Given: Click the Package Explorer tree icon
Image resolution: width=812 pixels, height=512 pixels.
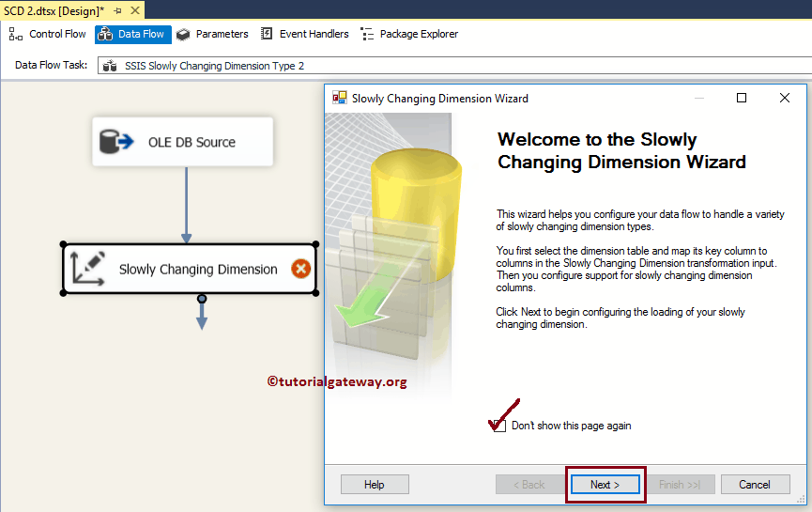Looking at the screenshot, I should click(367, 34).
